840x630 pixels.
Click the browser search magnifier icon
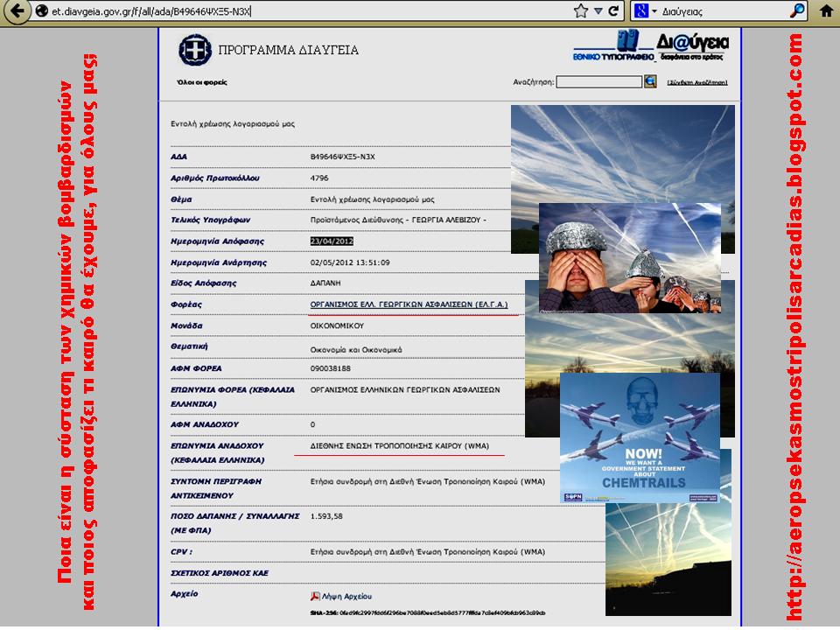point(798,10)
